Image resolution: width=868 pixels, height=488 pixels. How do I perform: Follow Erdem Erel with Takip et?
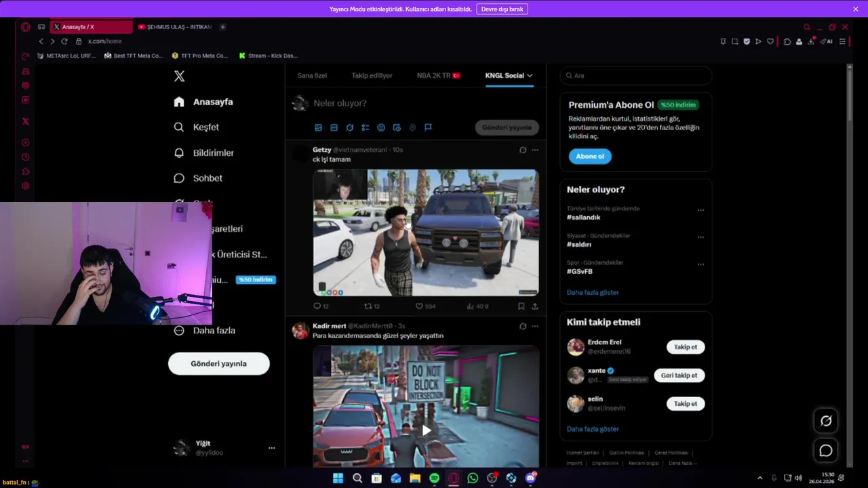click(686, 347)
